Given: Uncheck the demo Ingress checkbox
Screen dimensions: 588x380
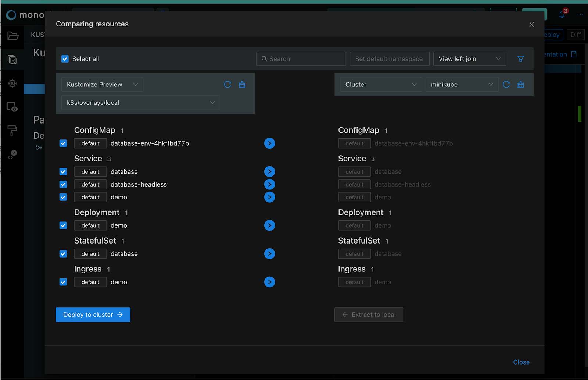Looking at the screenshot, I should point(63,282).
